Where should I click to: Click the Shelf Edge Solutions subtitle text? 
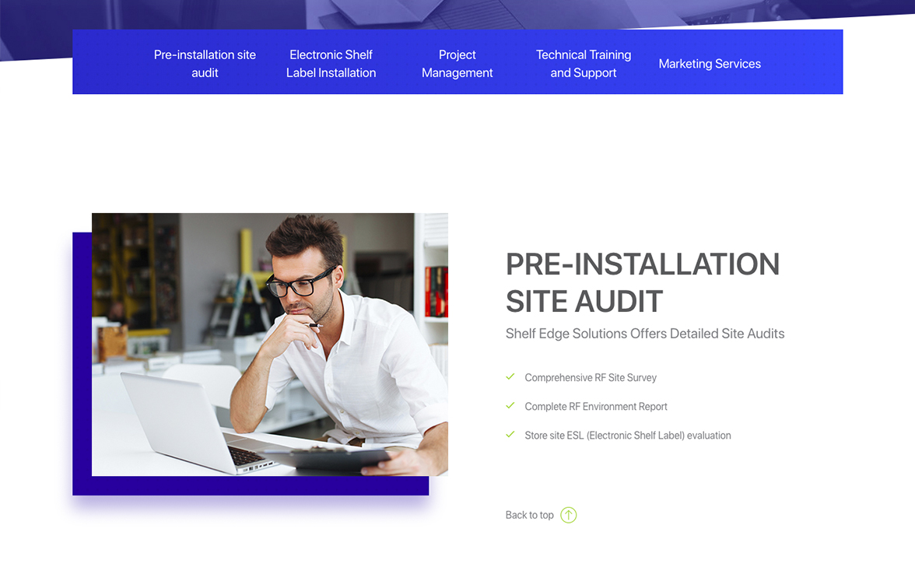[x=645, y=334]
